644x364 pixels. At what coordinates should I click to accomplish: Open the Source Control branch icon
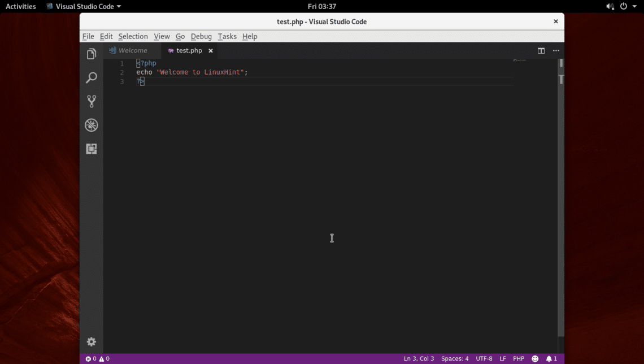tap(92, 102)
